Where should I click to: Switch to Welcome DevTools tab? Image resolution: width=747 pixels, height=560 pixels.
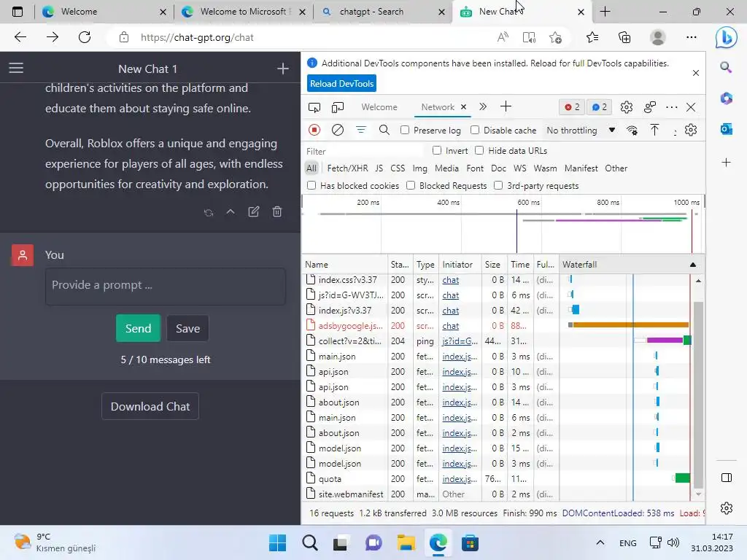(x=379, y=107)
